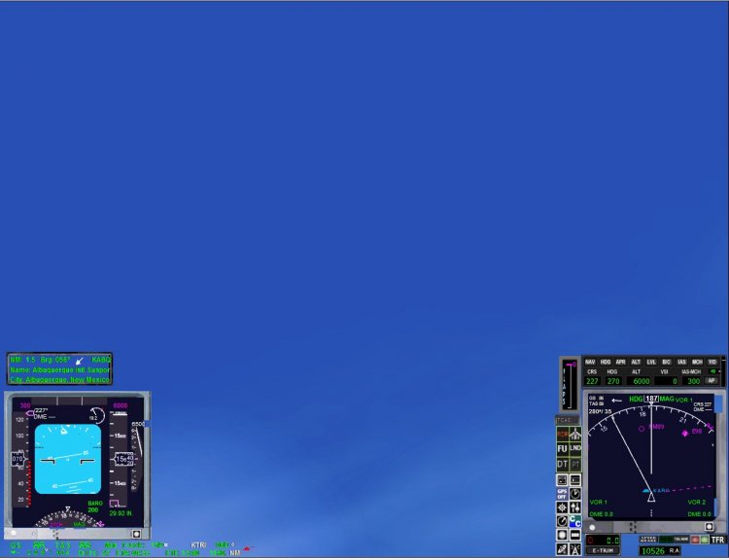Viewport: 729px width, 560px height.
Task: Toggle the GPS OFF switch
Action: click(x=562, y=494)
